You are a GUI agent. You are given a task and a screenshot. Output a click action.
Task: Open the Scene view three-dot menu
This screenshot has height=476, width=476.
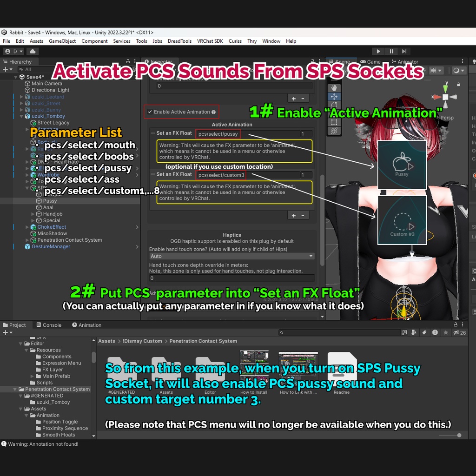click(463, 61)
